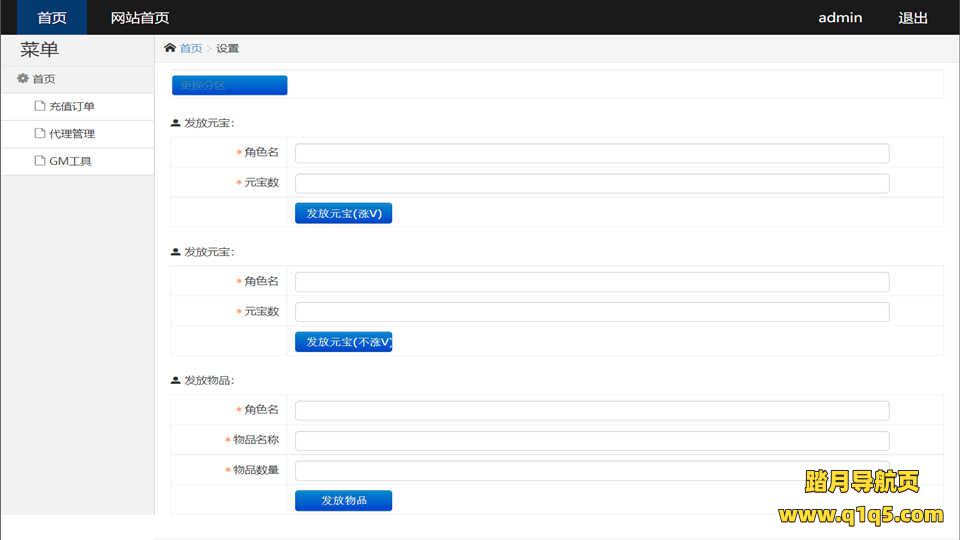Focus 元宝数 field in second 发放元宝 section

pyautogui.click(x=592, y=312)
